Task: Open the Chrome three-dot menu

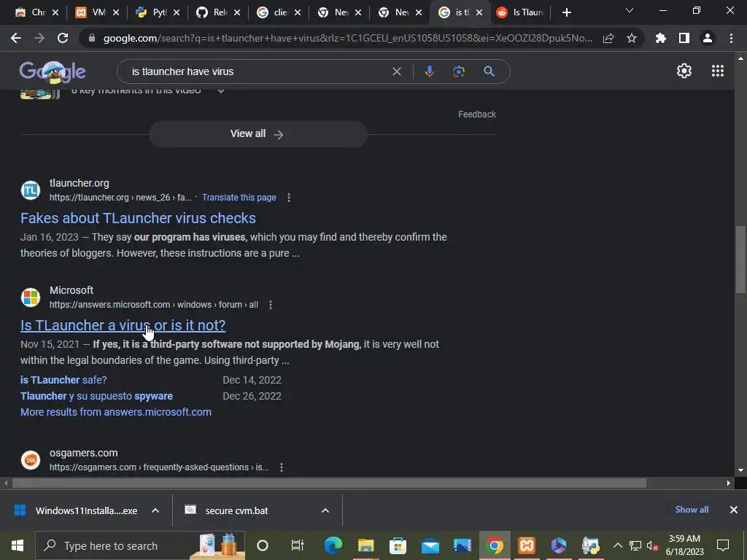Action: pyautogui.click(x=731, y=38)
